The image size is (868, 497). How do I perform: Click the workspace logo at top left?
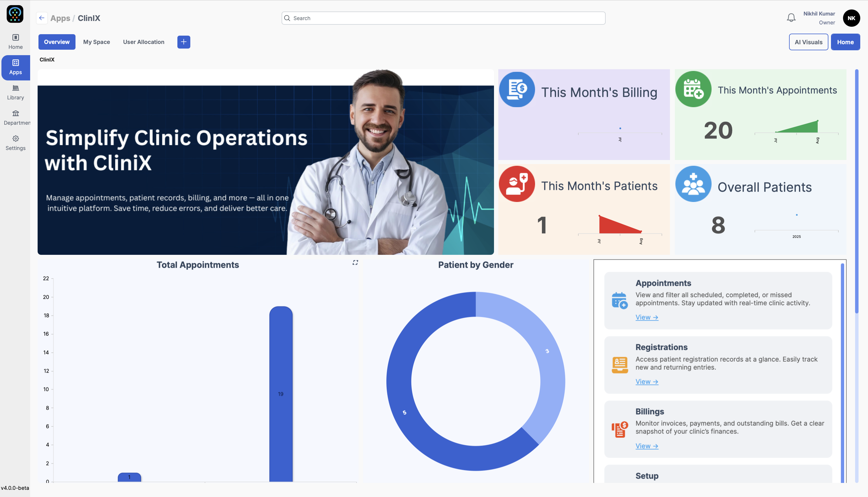[15, 14]
